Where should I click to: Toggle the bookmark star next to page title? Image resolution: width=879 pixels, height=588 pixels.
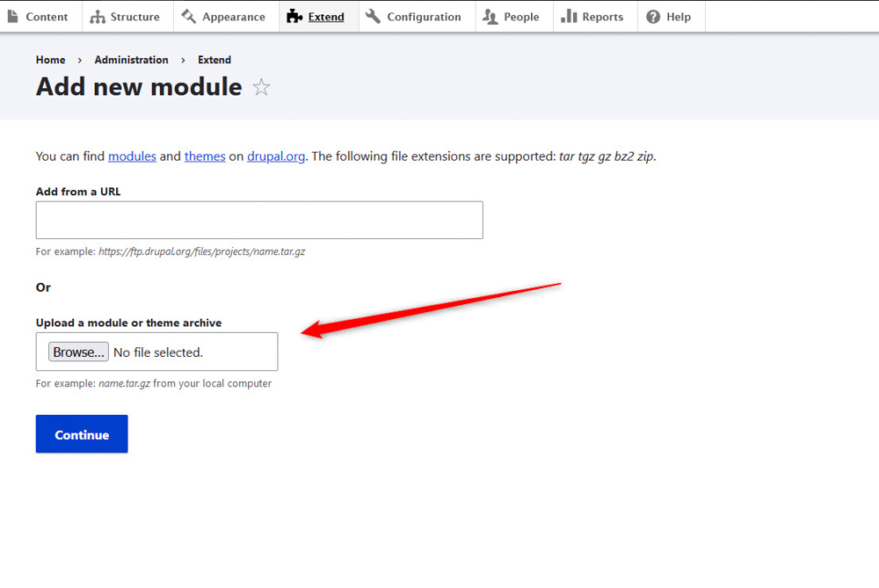261,86
